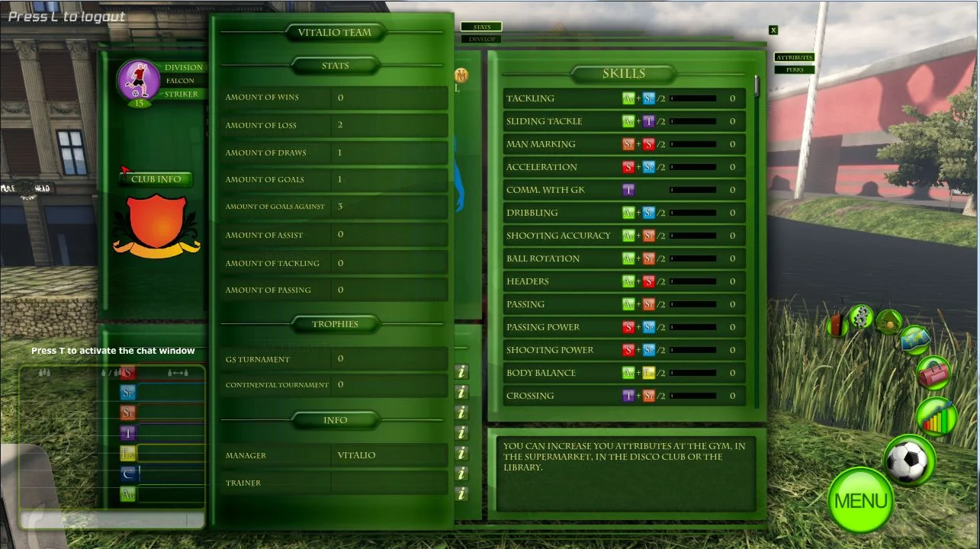Click the chat text input field
Image resolution: width=980 pixels, height=549 pixels.
point(103,520)
